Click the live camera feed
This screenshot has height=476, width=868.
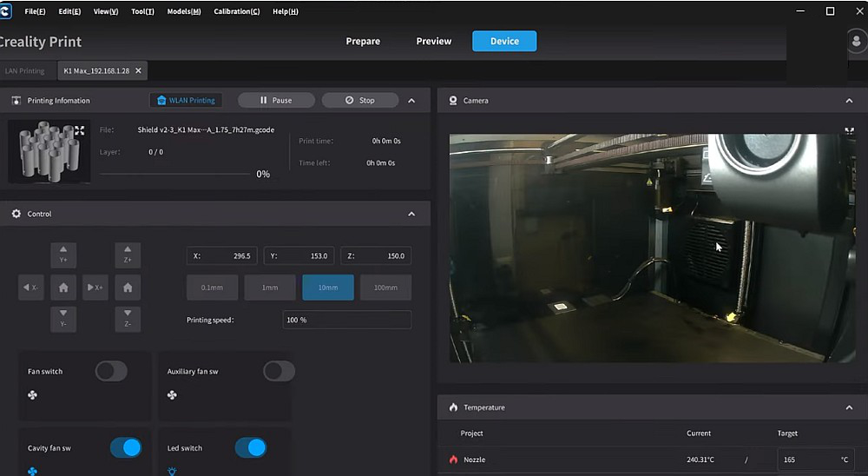coord(652,248)
